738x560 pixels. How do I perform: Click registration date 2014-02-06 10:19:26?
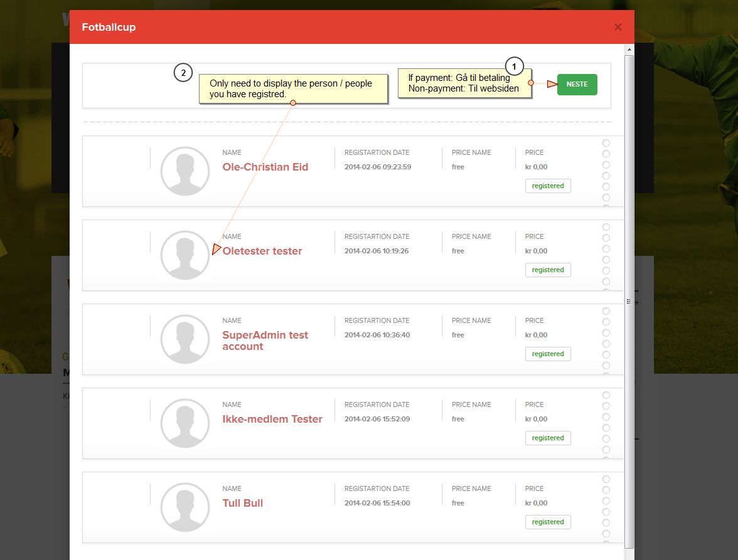377,251
